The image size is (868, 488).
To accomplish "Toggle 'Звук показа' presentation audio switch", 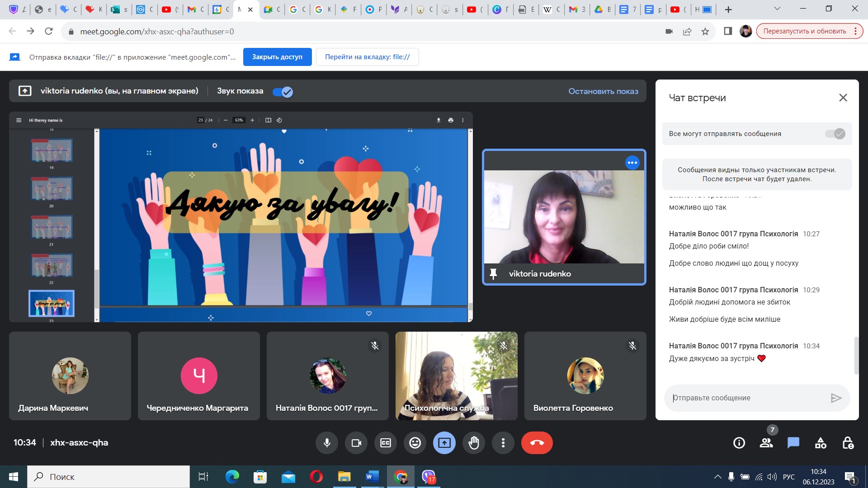I will [283, 92].
